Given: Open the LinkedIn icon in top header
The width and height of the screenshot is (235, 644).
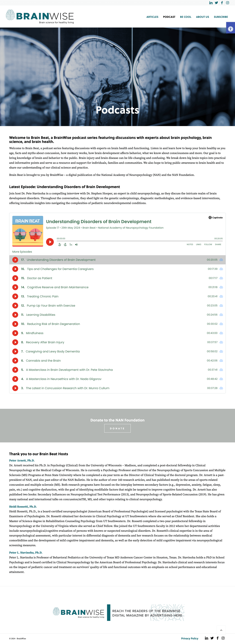Looking at the screenshot, I should pyautogui.click(x=211, y=3).
